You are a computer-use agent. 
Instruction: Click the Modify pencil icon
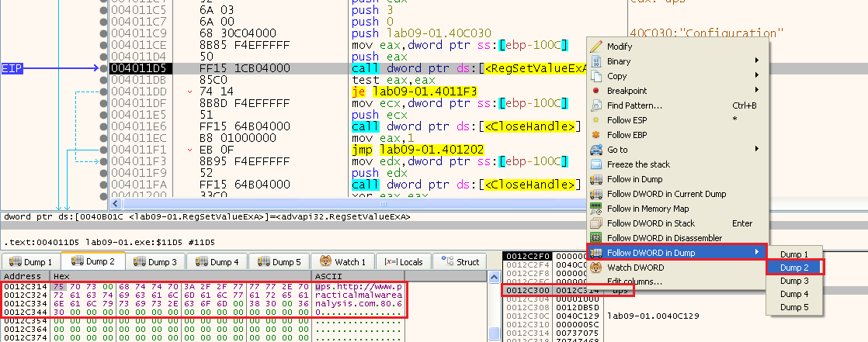(x=596, y=47)
